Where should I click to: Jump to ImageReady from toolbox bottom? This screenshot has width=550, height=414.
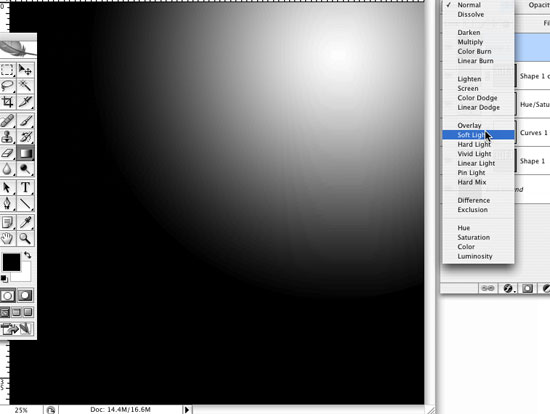pos(17,329)
